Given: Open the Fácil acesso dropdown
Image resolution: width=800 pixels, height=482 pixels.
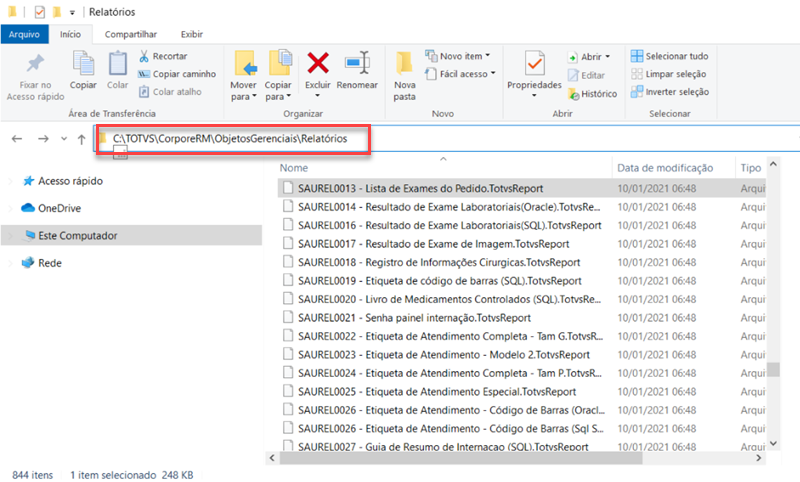Looking at the screenshot, I should coord(461,74).
